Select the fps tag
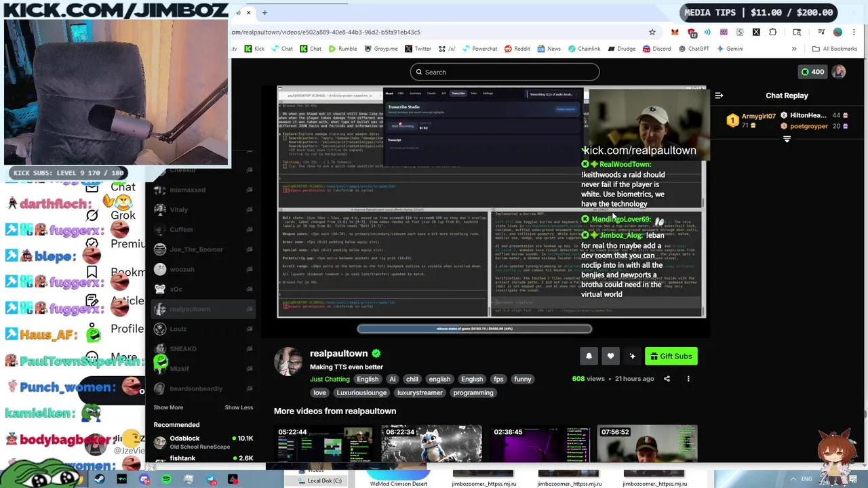868x488 pixels. tap(498, 379)
